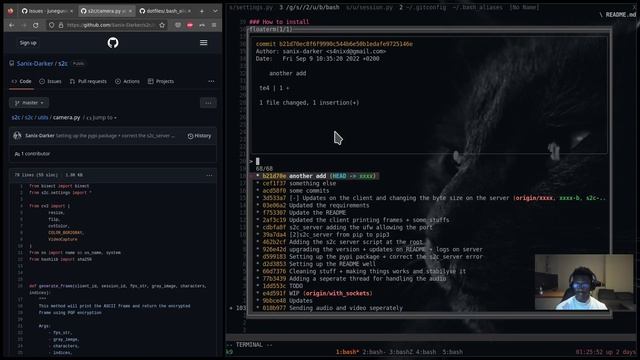Image resolution: width=640 pixels, height=360 pixels.
Task: Open the Sanix-Darker profile link
Action: point(35,63)
